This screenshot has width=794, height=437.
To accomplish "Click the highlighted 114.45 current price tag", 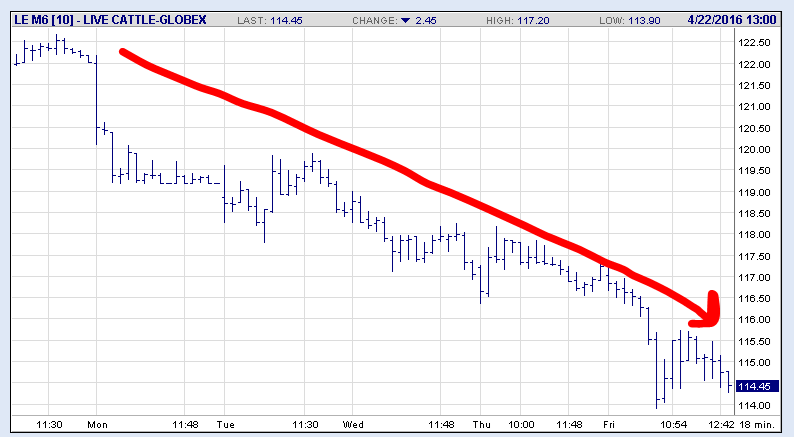I will pos(755,387).
